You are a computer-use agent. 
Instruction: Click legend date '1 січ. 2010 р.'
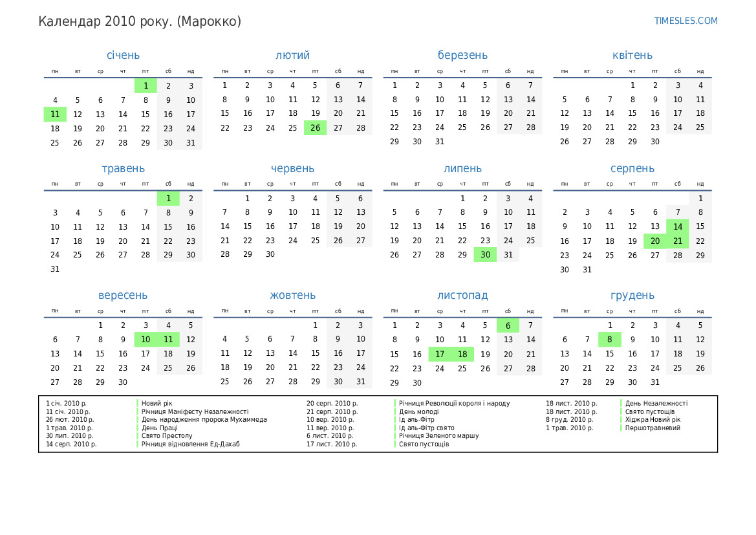point(66,403)
